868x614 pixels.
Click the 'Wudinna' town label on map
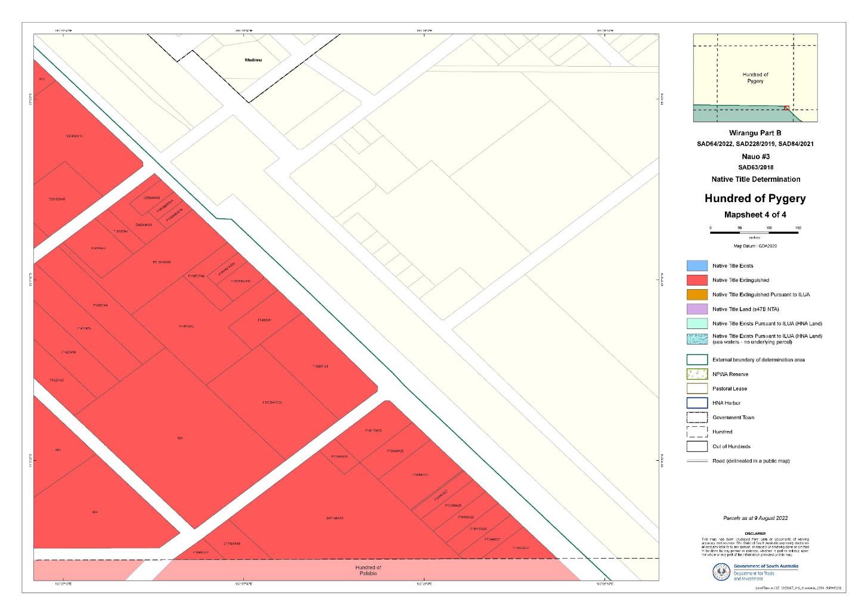[253, 60]
